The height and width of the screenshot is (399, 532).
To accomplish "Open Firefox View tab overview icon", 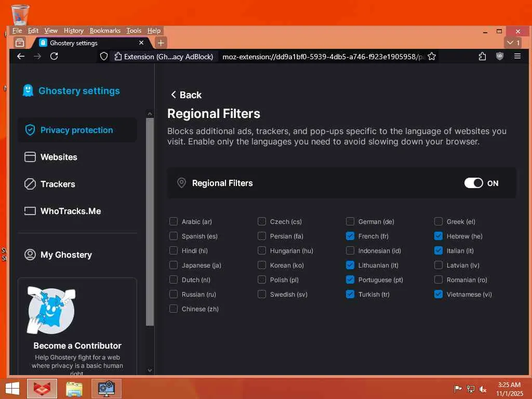I will [x=20, y=43].
